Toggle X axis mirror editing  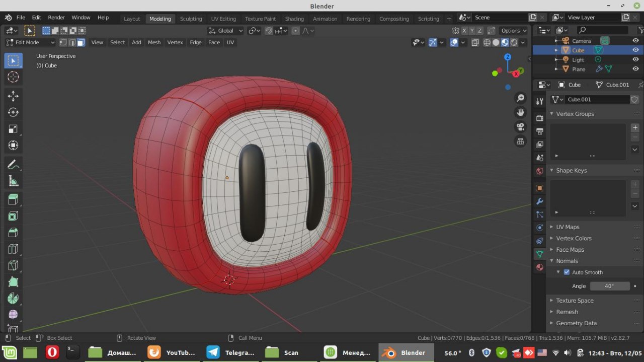464,31
